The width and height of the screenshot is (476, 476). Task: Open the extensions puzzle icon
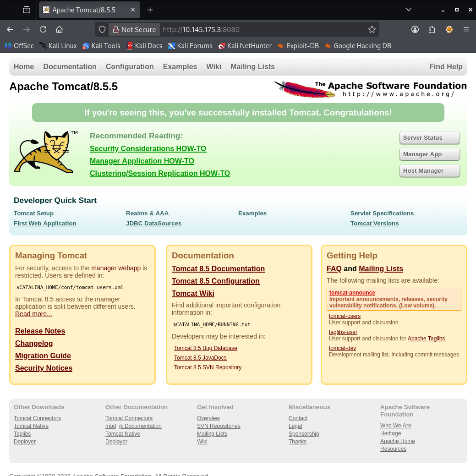[x=432, y=29]
